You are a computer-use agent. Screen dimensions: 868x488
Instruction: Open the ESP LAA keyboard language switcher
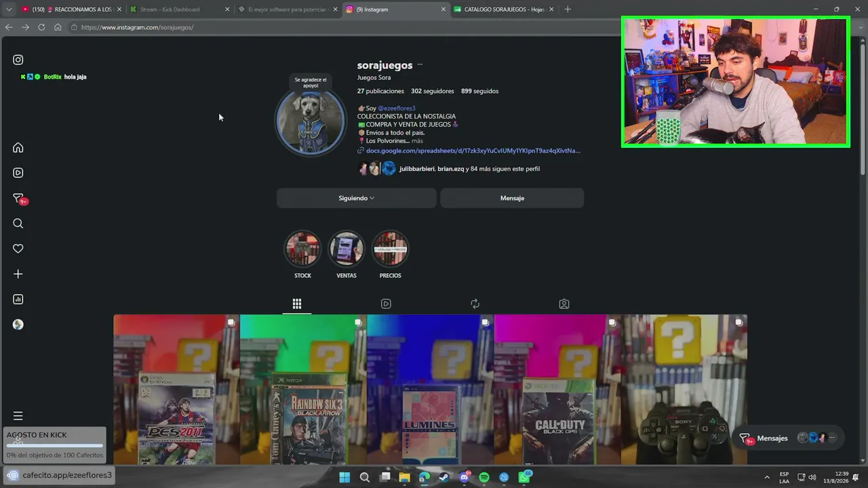point(784,477)
